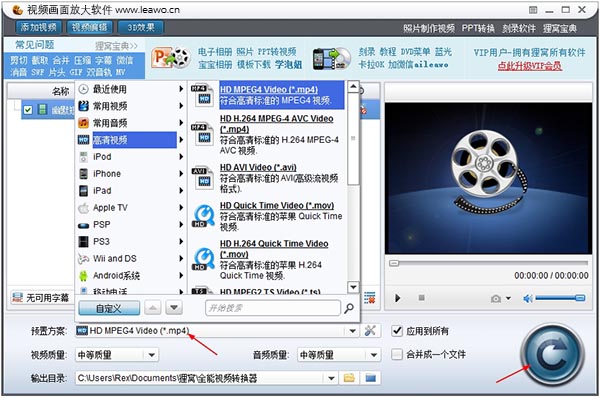600x398 pixels.
Task: Choose HD AVI Video (*.avi) format
Action: (258, 168)
